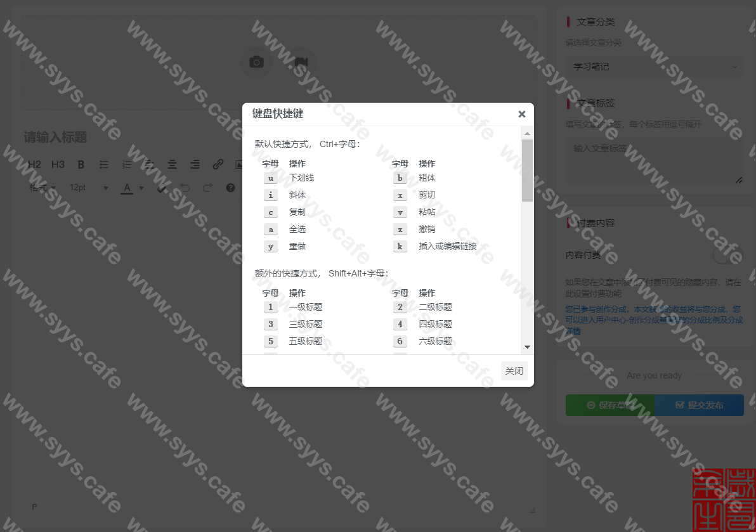The height and width of the screenshot is (532, 756).
Task: Open the 12pt font size dropdown
Action: (89, 188)
